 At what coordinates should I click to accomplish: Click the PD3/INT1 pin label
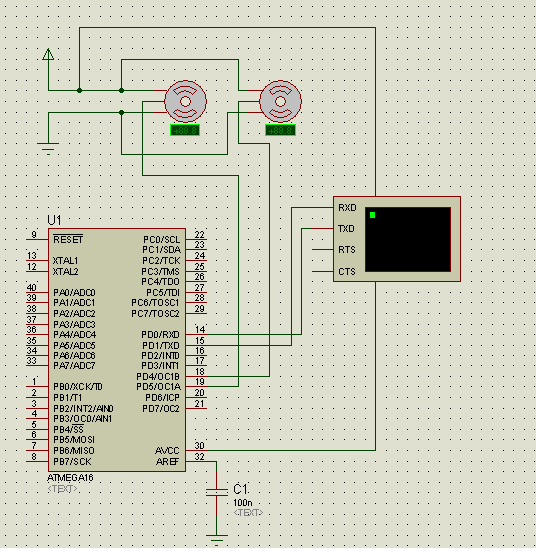tap(160, 366)
